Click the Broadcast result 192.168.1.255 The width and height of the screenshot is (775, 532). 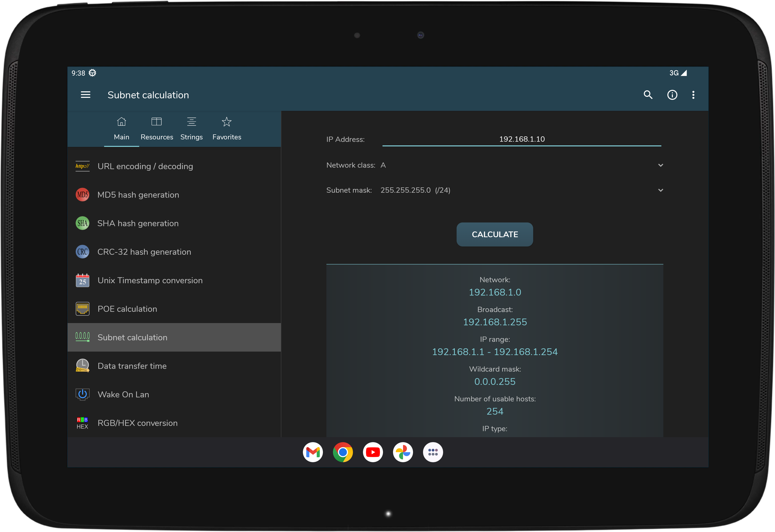(x=495, y=322)
